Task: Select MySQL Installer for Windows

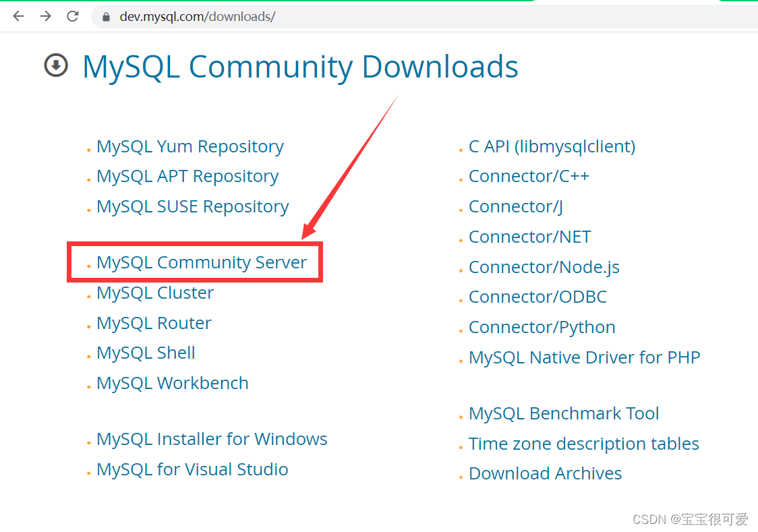Action: point(212,439)
